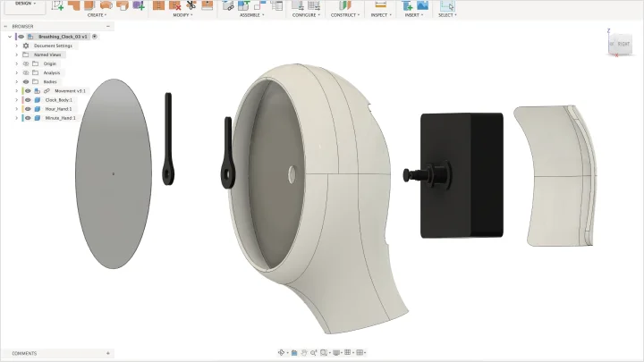This screenshot has width=644, height=362.
Task: Click the Orbit navigation icon
Action: click(282, 352)
